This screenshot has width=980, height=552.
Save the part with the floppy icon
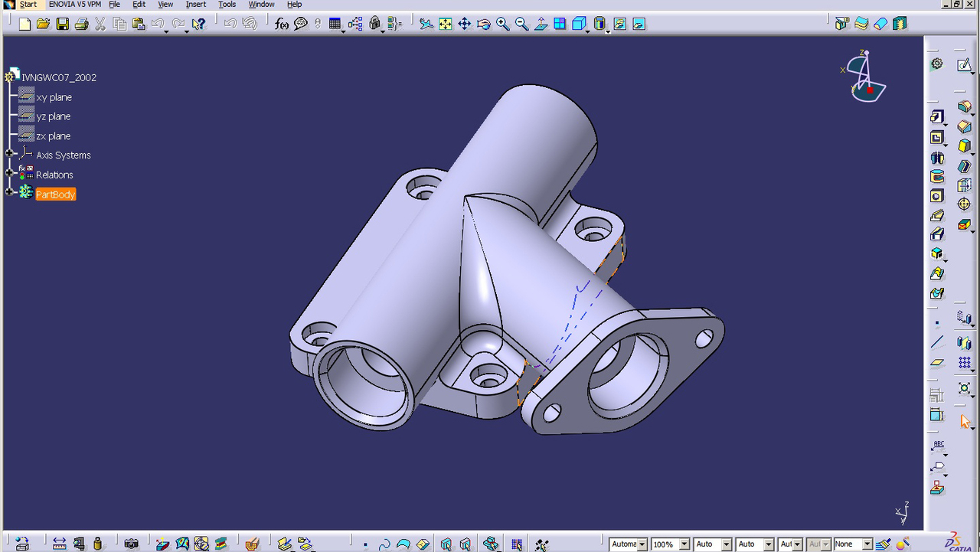[x=62, y=24]
